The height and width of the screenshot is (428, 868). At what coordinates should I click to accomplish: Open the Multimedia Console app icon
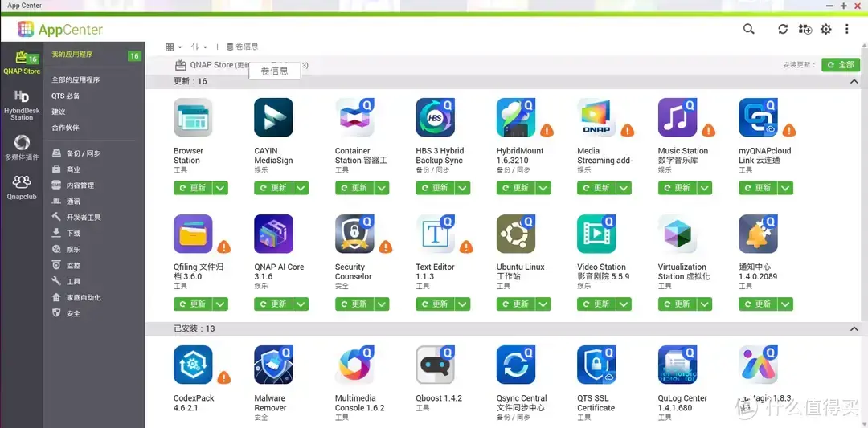point(355,365)
